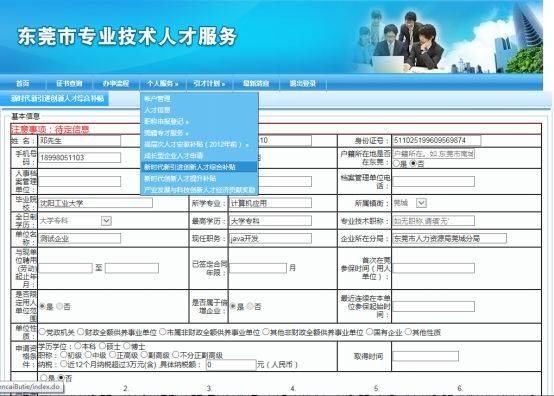Click the 取得时间 input field
The image size is (554, 396).
click(x=426, y=356)
